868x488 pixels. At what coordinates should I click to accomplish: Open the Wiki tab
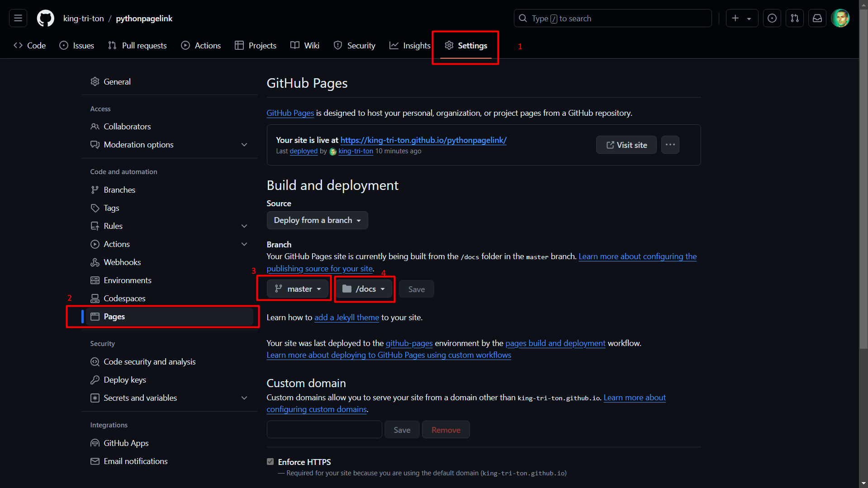click(x=305, y=46)
